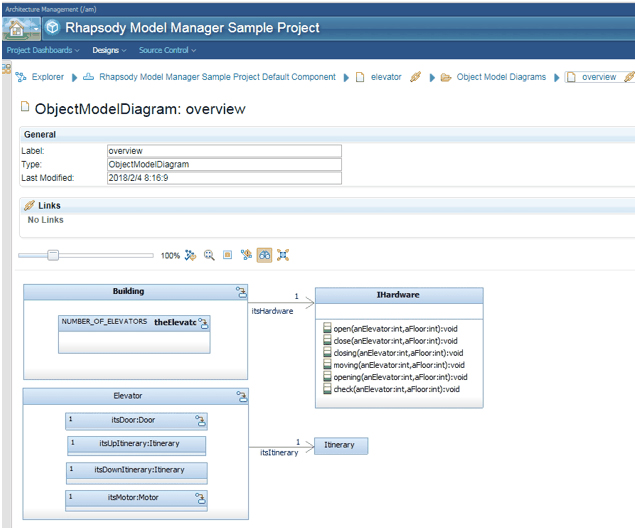This screenshot has height=528, width=635.
Task: Select the NUMBER_OF_ELEVATORS multiplicity text
Action: tap(104, 321)
